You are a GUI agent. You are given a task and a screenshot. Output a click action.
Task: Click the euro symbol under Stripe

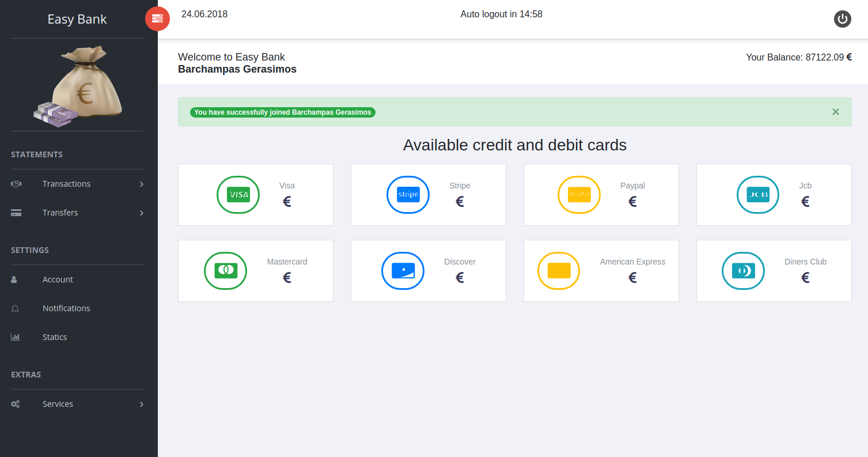pos(460,202)
